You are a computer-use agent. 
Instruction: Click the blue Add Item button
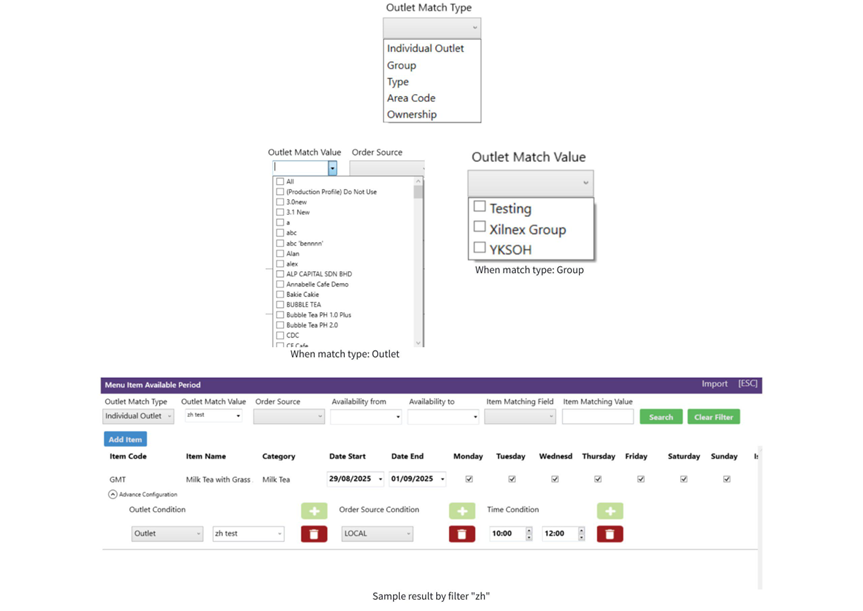[125, 439]
